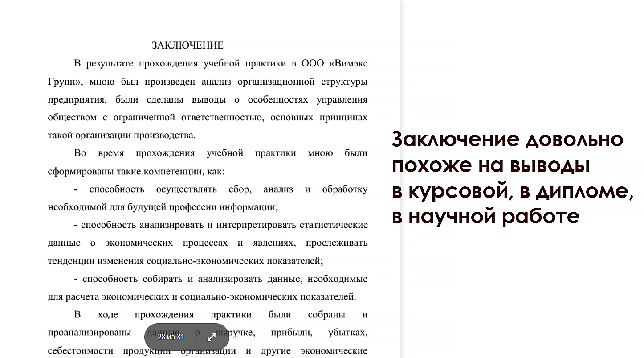Click the line starting "предприятия, были сделаны выводы"

coord(208,99)
